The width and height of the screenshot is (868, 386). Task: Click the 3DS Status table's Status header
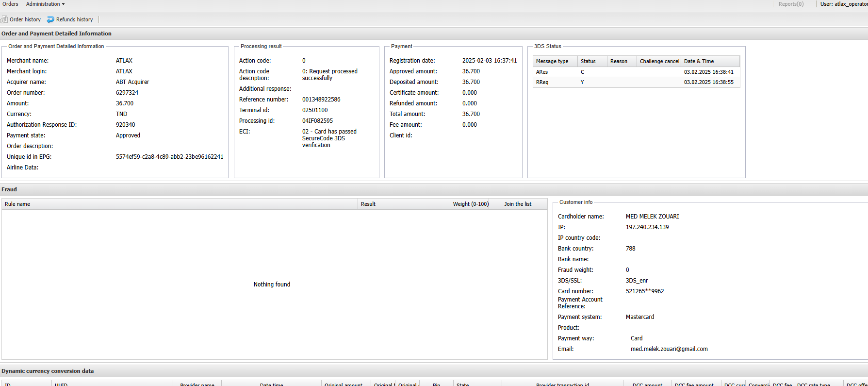[588, 61]
